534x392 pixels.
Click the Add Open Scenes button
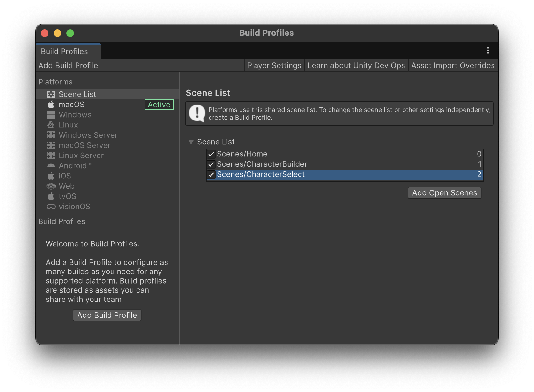(x=444, y=193)
